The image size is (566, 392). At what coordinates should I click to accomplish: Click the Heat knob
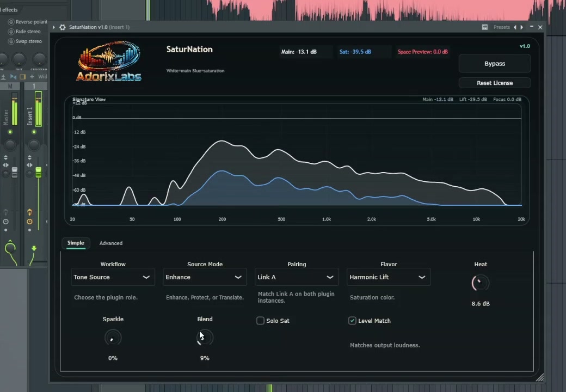(481, 283)
